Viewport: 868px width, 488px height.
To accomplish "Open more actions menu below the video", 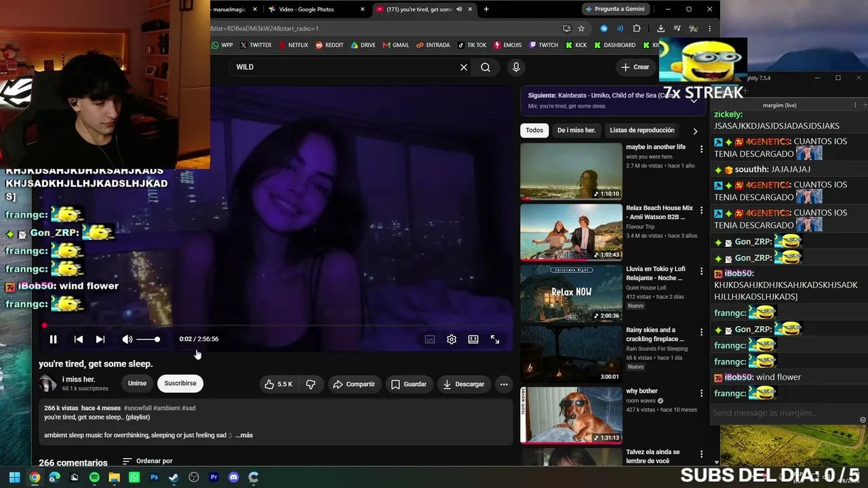I will (x=504, y=384).
